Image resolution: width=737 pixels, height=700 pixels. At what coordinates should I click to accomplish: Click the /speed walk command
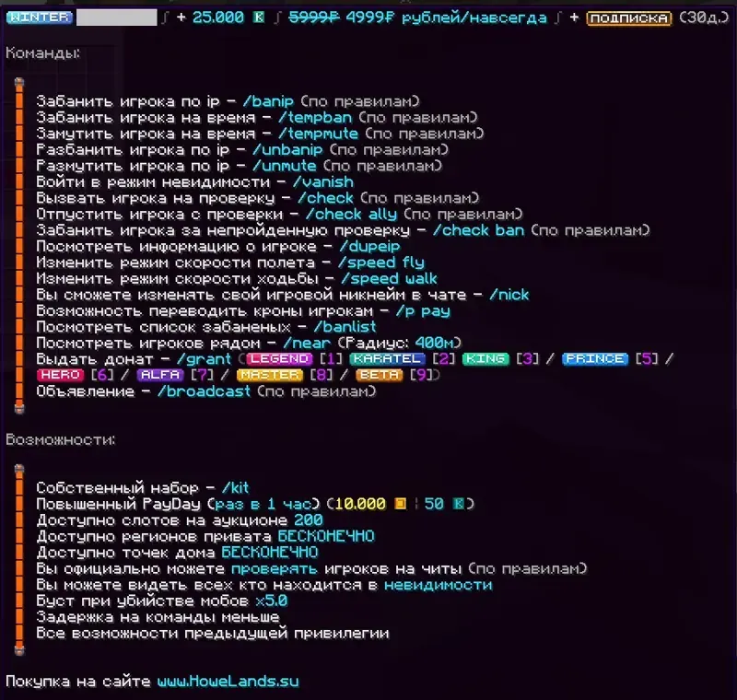click(389, 278)
